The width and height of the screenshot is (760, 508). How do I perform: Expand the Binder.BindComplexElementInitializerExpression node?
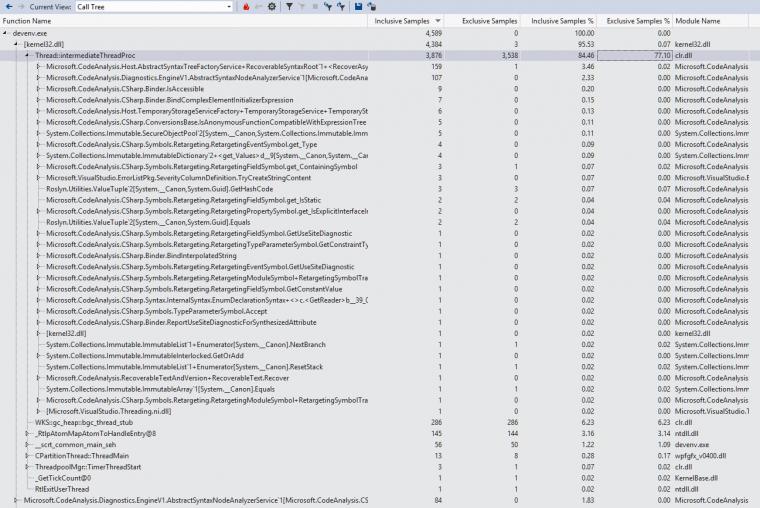pos(38,100)
